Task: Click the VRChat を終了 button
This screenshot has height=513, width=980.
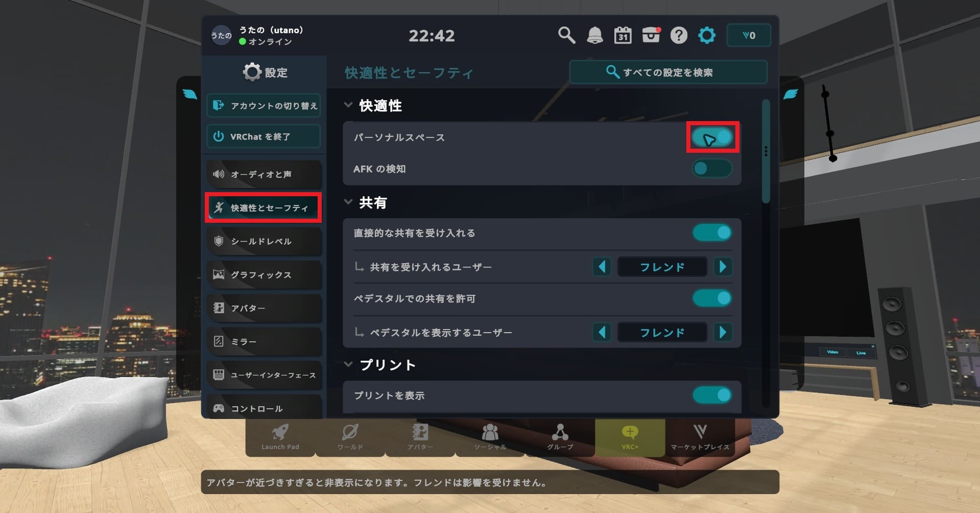Action: coord(264,136)
